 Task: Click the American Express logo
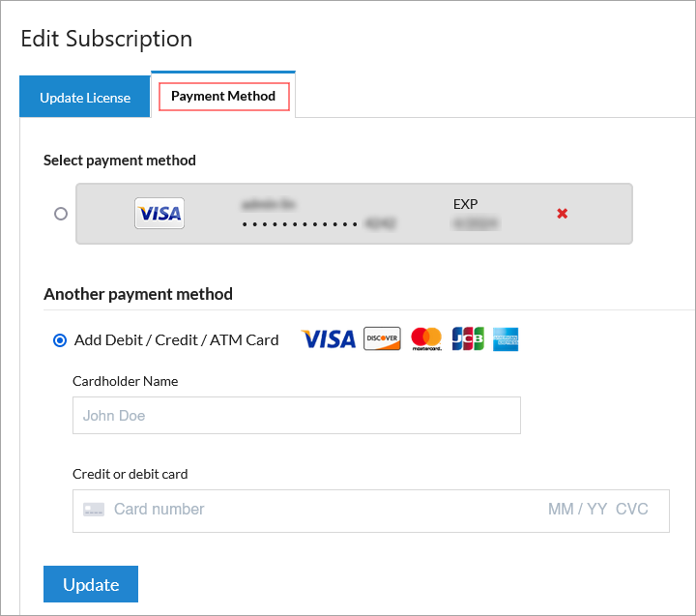click(x=506, y=338)
